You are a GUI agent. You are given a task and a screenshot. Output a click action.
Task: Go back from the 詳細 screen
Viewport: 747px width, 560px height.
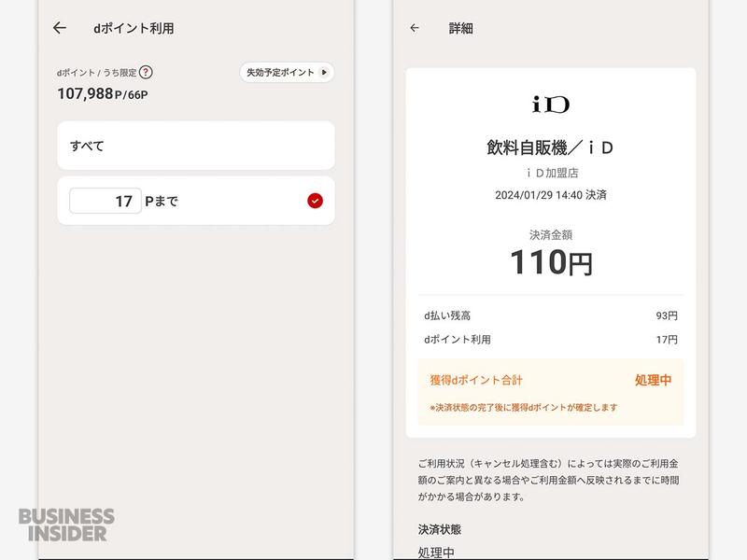coord(415,28)
